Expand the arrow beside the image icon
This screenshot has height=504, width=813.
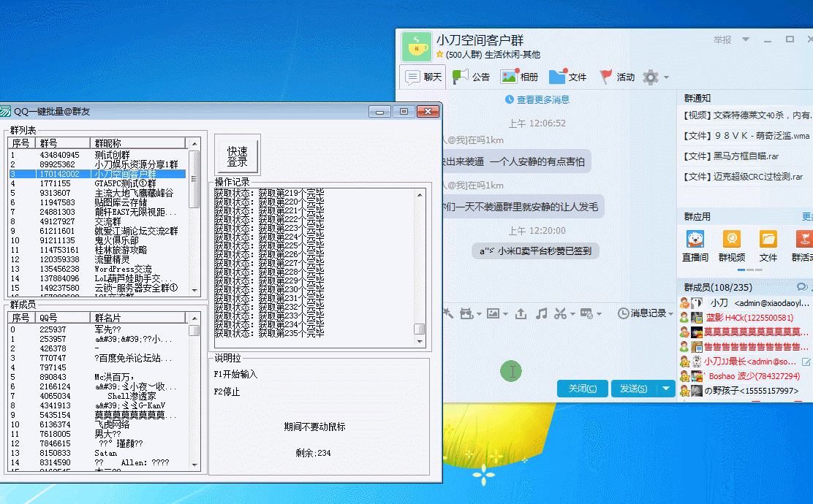pyautogui.click(x=505, y=314)
